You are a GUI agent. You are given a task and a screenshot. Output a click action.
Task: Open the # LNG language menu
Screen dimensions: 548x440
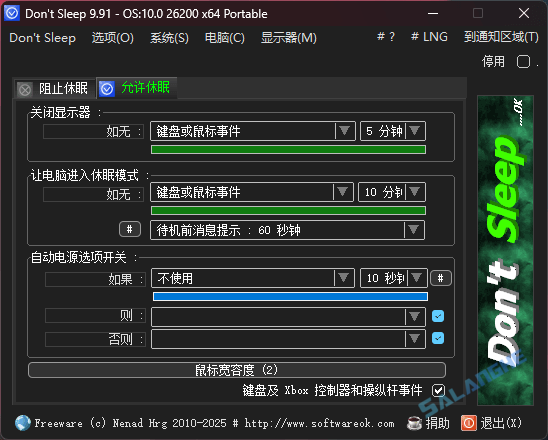click(429, 37)
